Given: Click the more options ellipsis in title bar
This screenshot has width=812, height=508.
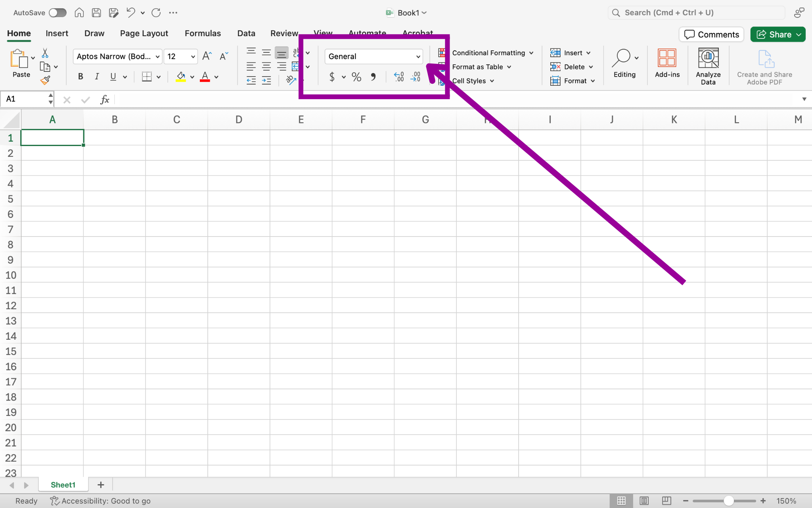Looking at the screenshot, I should (173, 13).
